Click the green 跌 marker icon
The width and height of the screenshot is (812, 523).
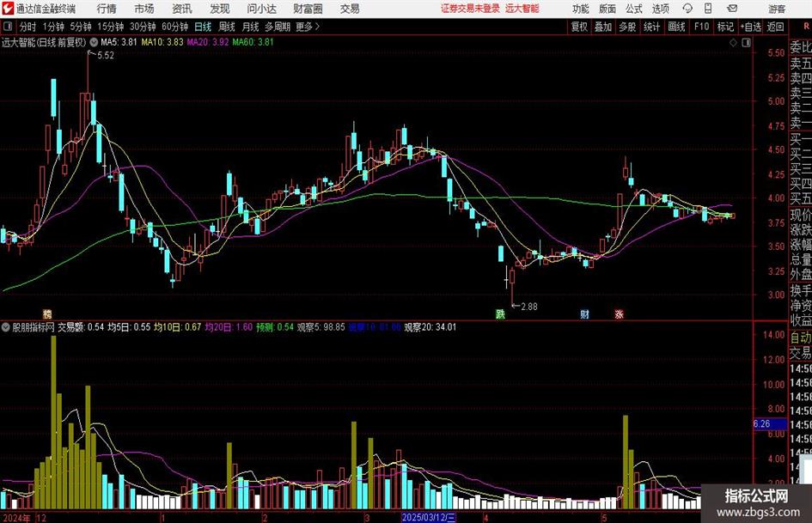(500, 313)
